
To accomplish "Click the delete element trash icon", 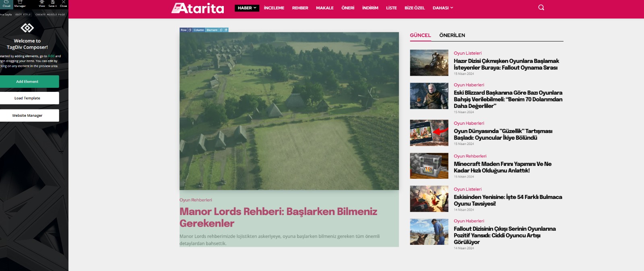I will (x=226, y=30).
